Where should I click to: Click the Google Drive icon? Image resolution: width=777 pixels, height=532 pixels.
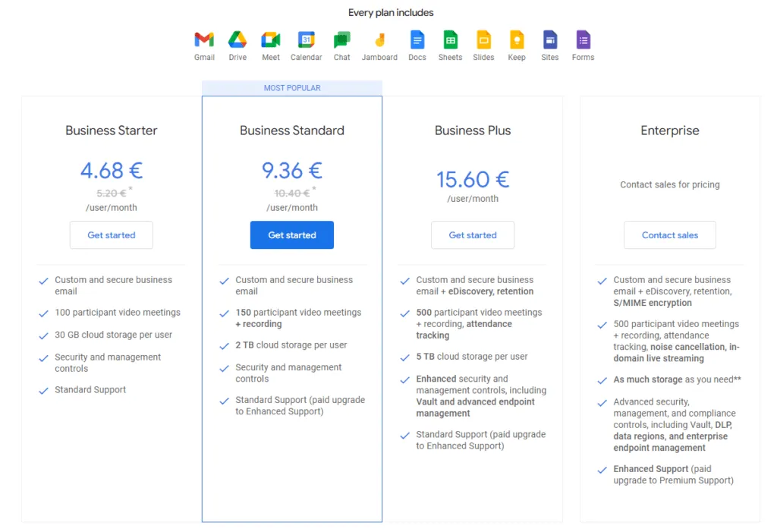238,40
